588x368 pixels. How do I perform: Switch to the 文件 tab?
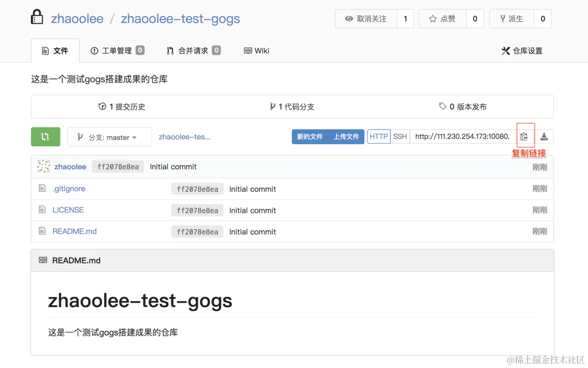coord(55,51)
